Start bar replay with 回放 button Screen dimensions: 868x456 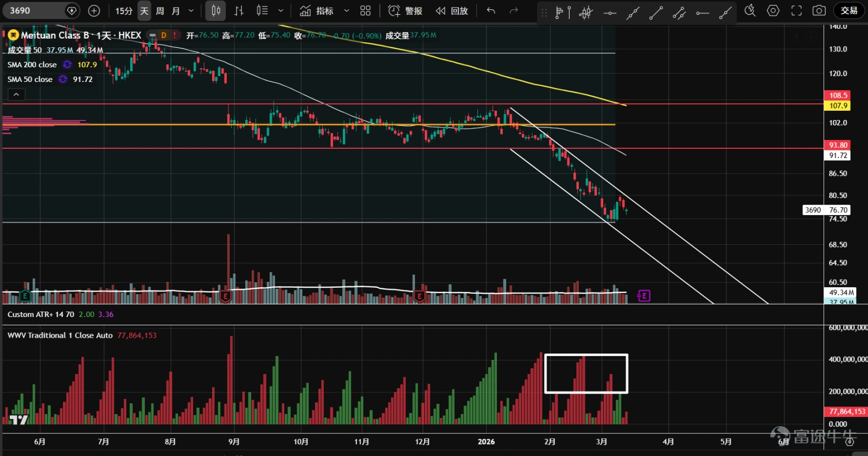[x=452, y=10]
